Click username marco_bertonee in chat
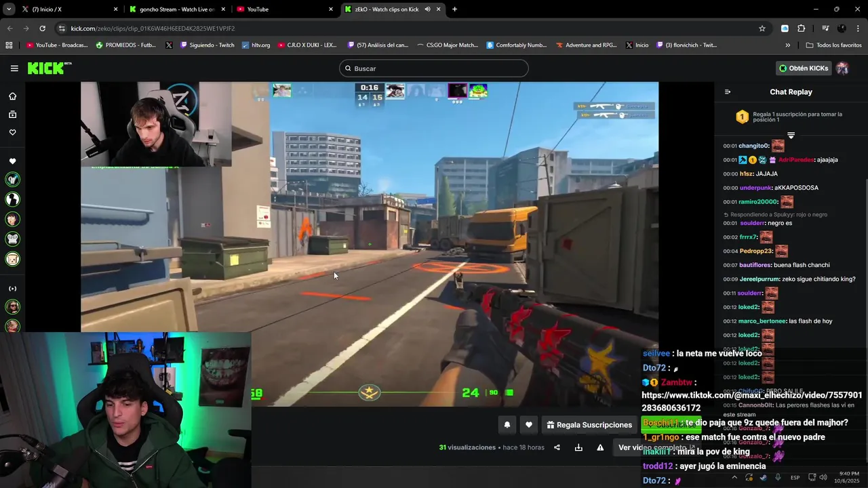The width and height of the screenshot is (868, 488). [x=762, y=321]
